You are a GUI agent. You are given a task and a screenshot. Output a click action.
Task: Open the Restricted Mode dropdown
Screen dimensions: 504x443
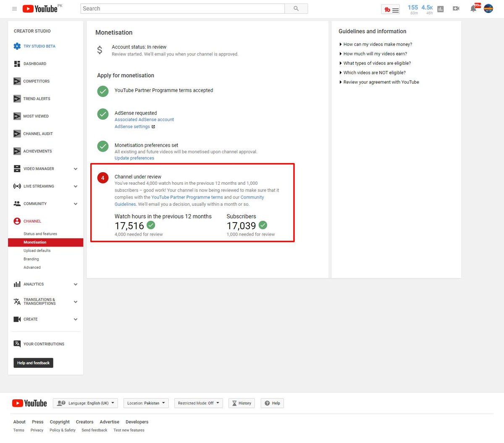pos(198,403)
